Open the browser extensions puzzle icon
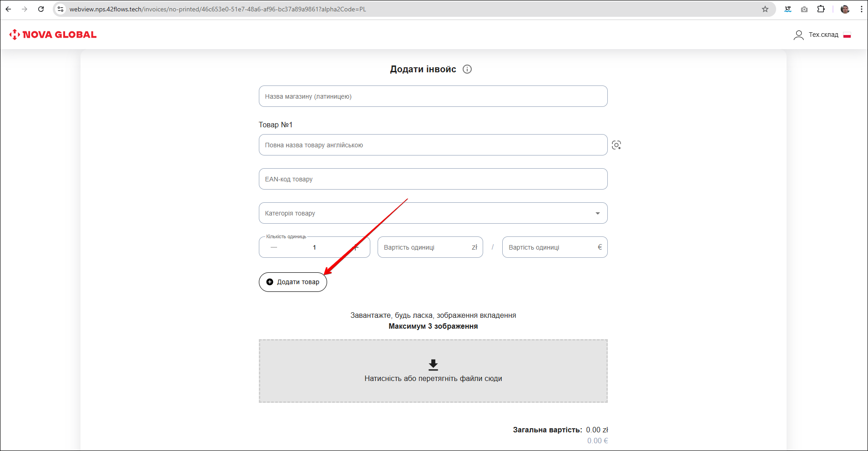This screenshot has height=451, width=868. [x=821, y=9]
